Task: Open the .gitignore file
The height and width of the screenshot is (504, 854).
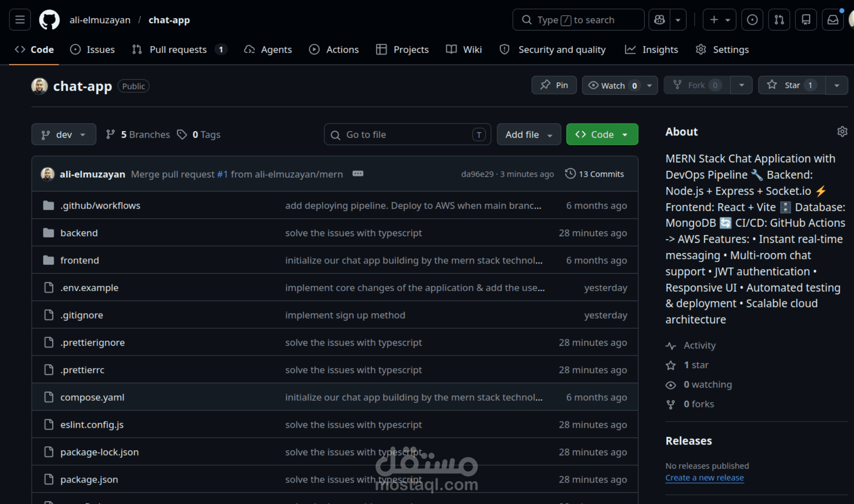Action: pos(81,315)
